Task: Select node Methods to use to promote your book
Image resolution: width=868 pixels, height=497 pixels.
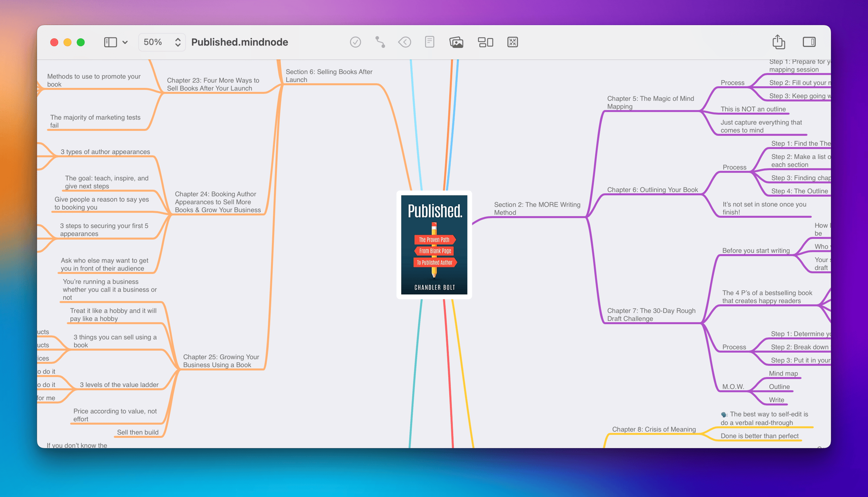Action: point(94,80)
